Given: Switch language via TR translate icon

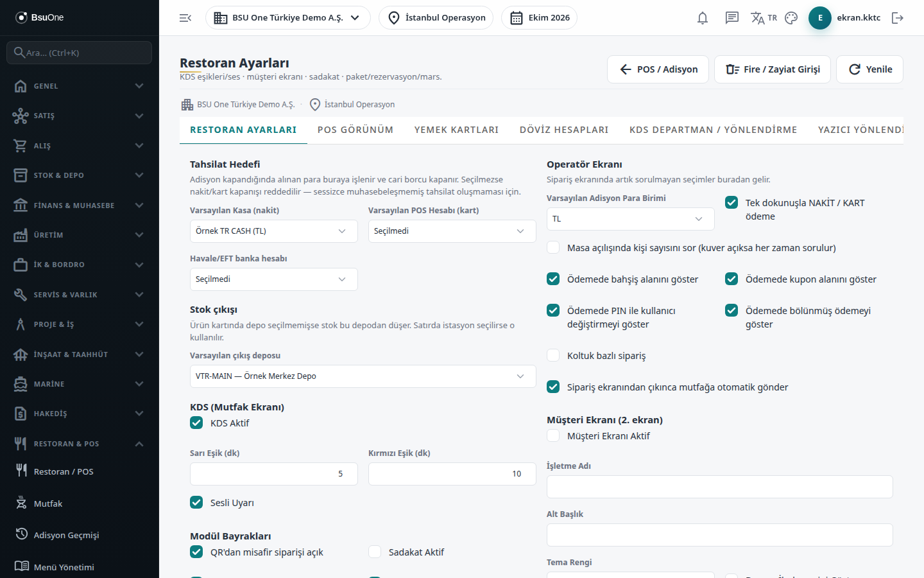Looking at the screenshot, I should pyautogui.click(x=764, y=18).
